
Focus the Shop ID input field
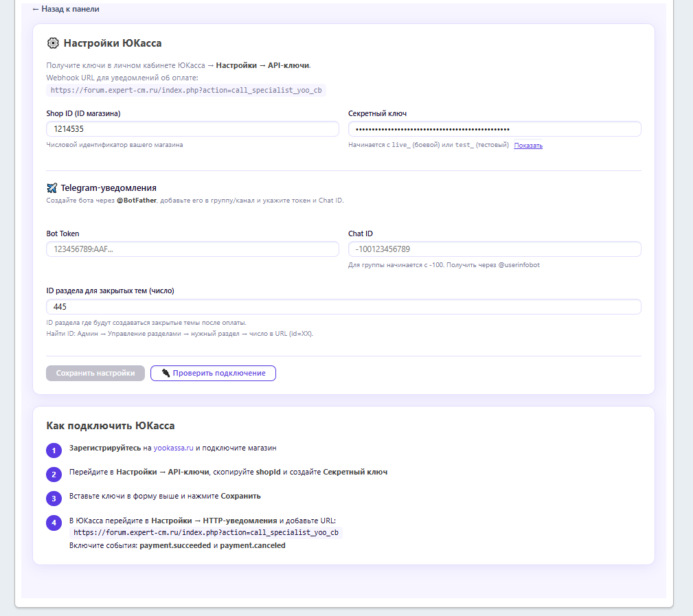point(192,129)
